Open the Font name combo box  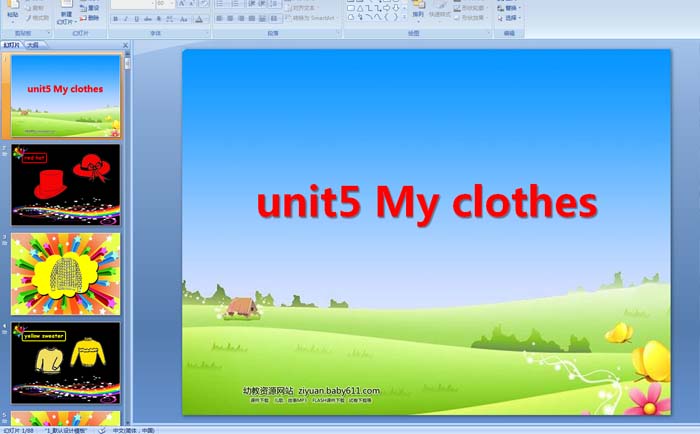click(133, 4)
